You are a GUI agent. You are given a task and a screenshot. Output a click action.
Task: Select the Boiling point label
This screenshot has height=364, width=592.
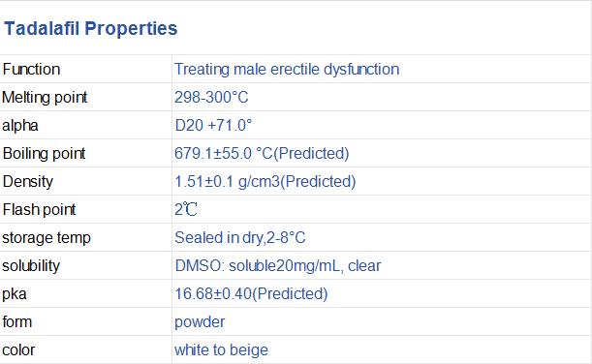click(x=44, y=154)
